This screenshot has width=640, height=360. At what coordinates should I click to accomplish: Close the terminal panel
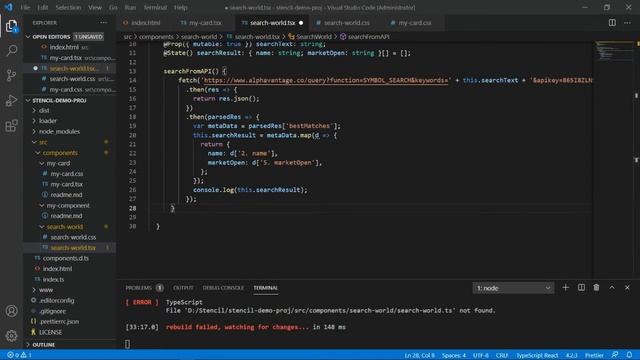point(627,288)
